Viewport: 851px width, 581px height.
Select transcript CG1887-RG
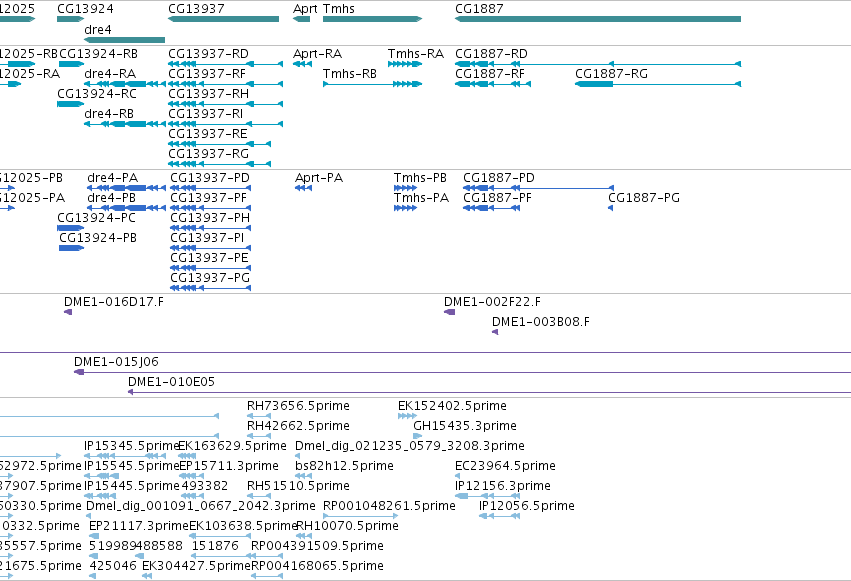click(x=612, y=74)
